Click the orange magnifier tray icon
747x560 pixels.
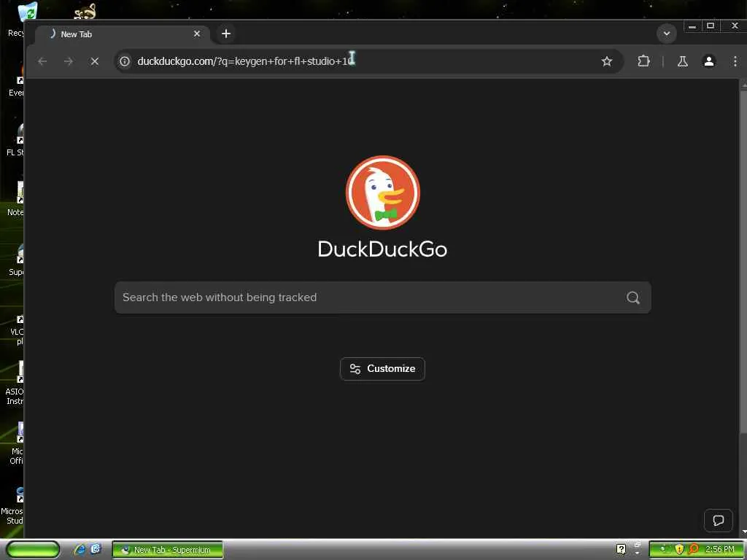694,549
